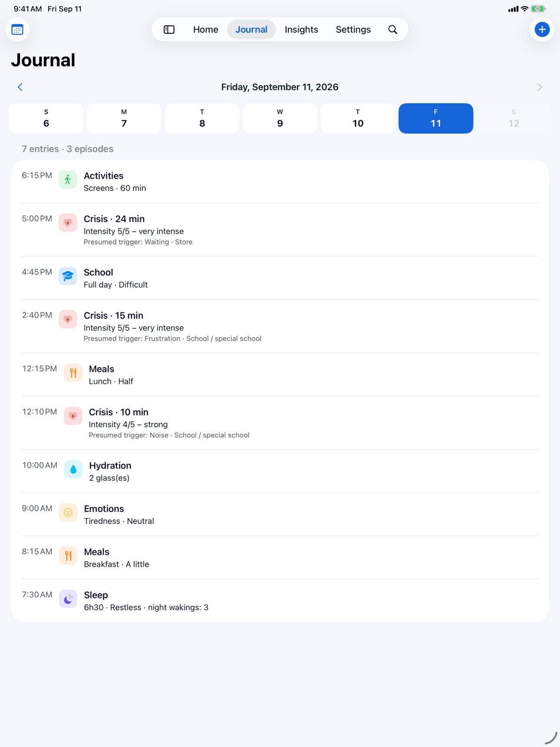Open the Screens · 60 min entry
The image size is (560, 747).
tap(280, 182)
